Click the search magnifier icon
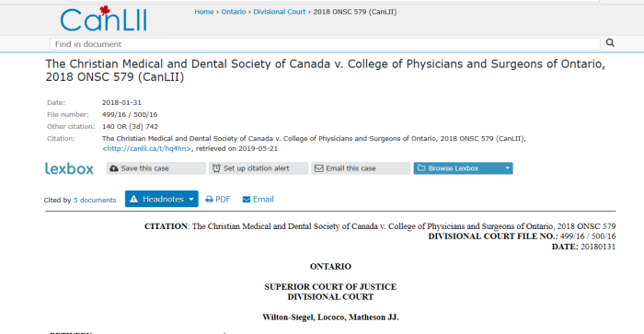Viewport: 644px width, 334px height. [x=610, y=42]
